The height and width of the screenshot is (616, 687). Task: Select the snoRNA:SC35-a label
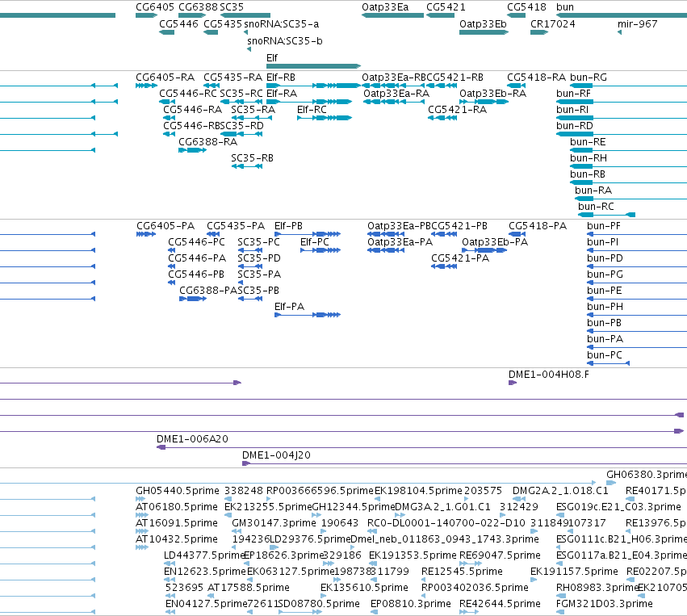pos(281,23)
